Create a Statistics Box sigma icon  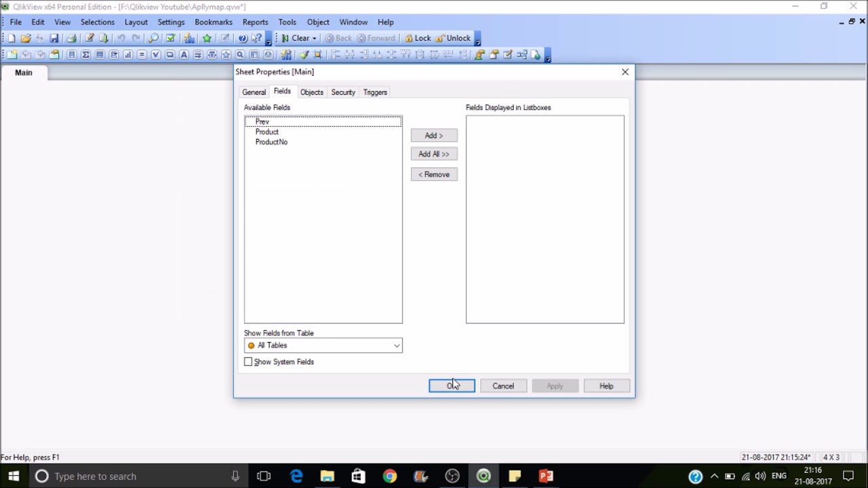point(85,55)
